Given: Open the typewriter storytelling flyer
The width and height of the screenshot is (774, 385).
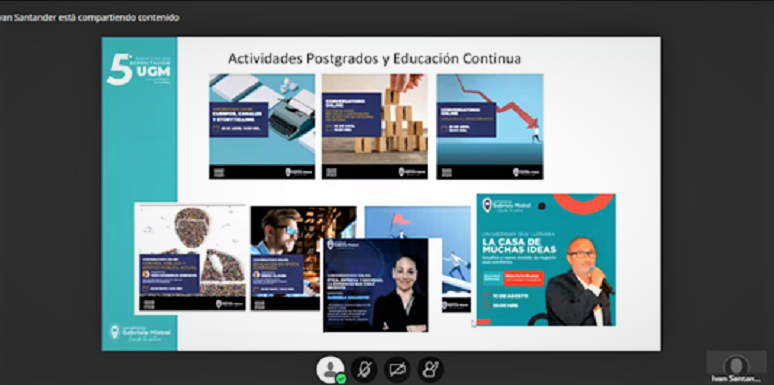Looking at the screenshot, I should pyautogui.click(x=262, y=126).
